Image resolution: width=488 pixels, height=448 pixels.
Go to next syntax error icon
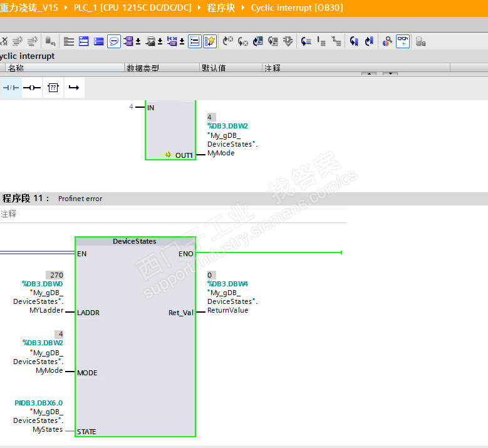243,41
